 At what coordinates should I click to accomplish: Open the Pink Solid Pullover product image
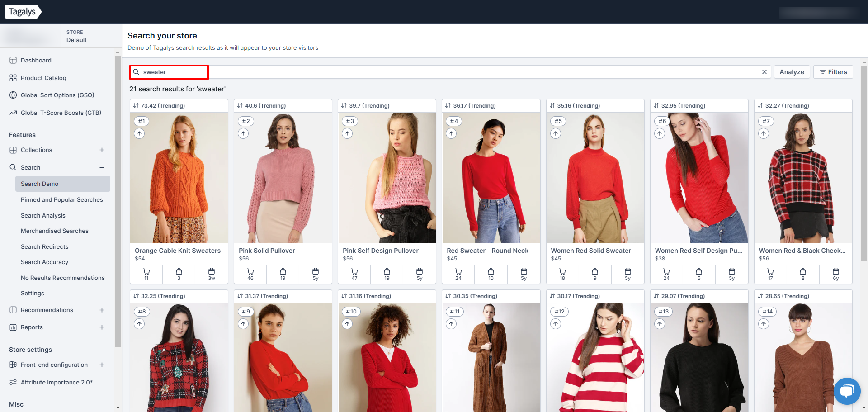[x=283, y=178]
